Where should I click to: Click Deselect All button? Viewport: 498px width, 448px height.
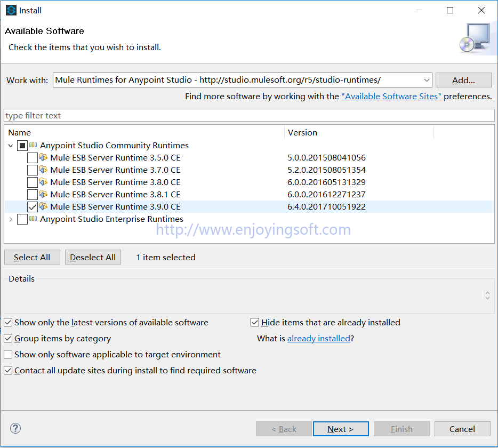point(93,257)
